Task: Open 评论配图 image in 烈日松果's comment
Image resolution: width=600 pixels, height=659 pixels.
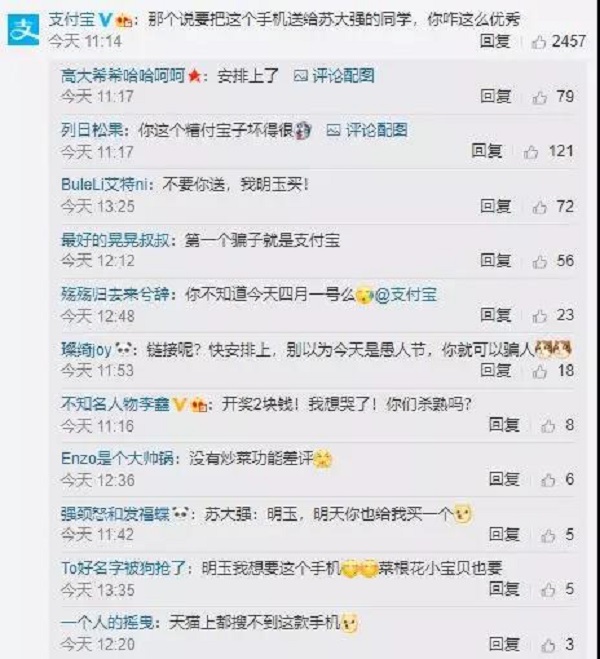Action: 367,130
